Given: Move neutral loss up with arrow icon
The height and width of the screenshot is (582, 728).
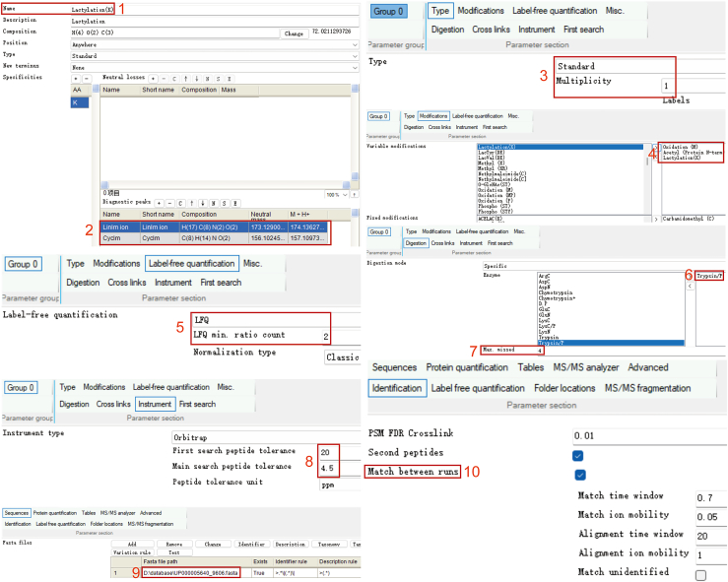Looking at the screenshot, I should (x=186, y=79).
